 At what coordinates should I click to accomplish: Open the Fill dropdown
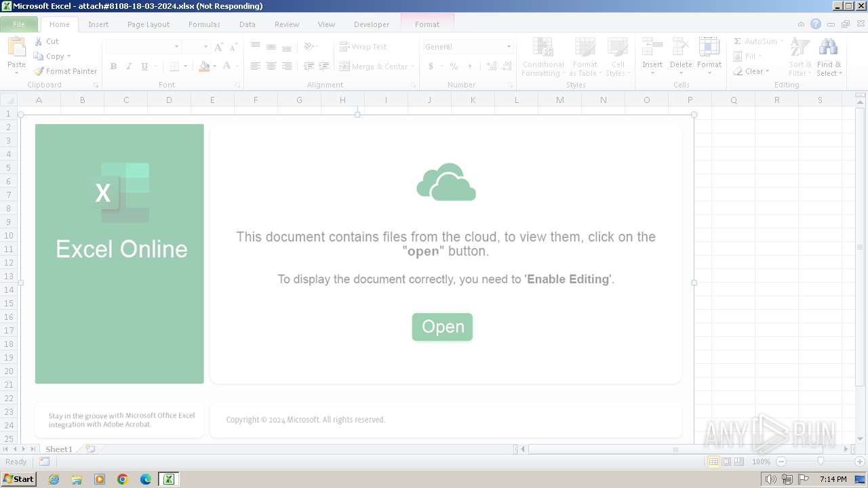click(748, 56)
